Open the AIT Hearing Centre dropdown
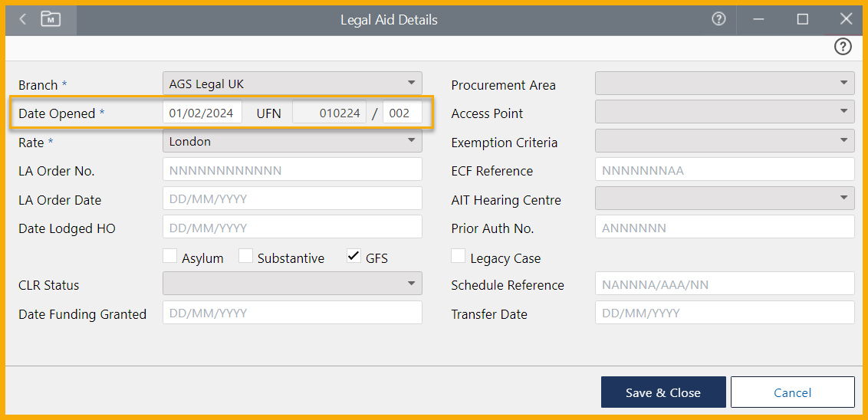This screenshot has width=868, height=420. click(725, 199)
